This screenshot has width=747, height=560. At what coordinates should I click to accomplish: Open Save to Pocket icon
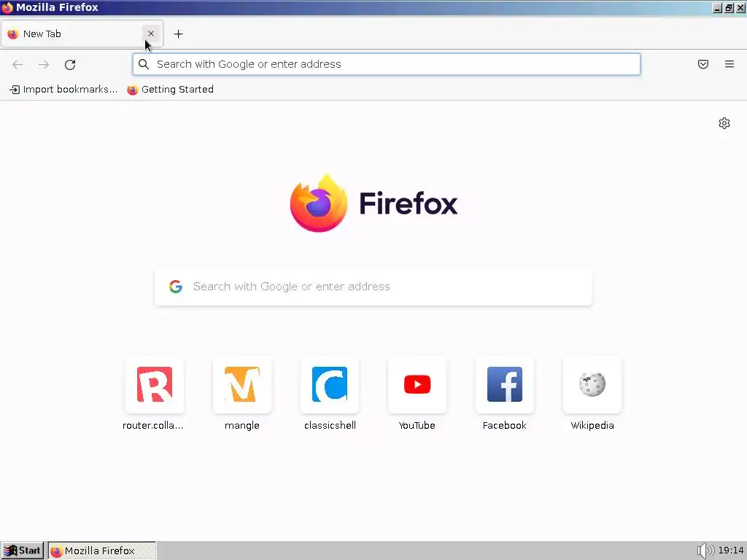pos(703,64)
